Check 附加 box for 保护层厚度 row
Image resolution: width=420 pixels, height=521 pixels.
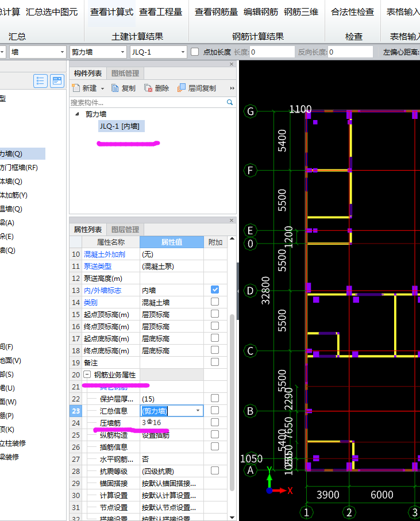click(x=215, y=398)
